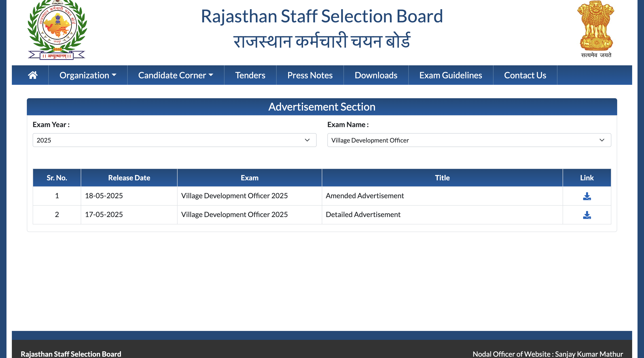Click the Exam Year label
The width and height of the screenshot is (644, 358).
click(51, 125)
